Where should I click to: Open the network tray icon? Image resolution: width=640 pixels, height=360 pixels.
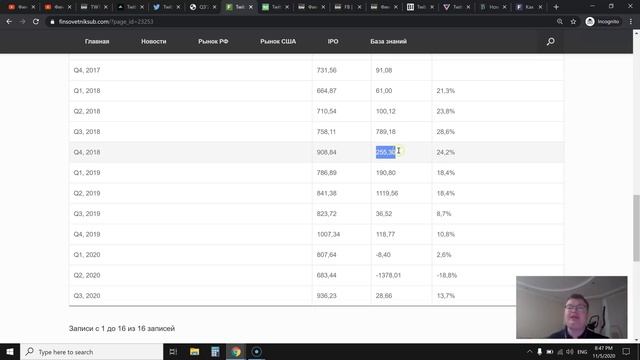560,352
